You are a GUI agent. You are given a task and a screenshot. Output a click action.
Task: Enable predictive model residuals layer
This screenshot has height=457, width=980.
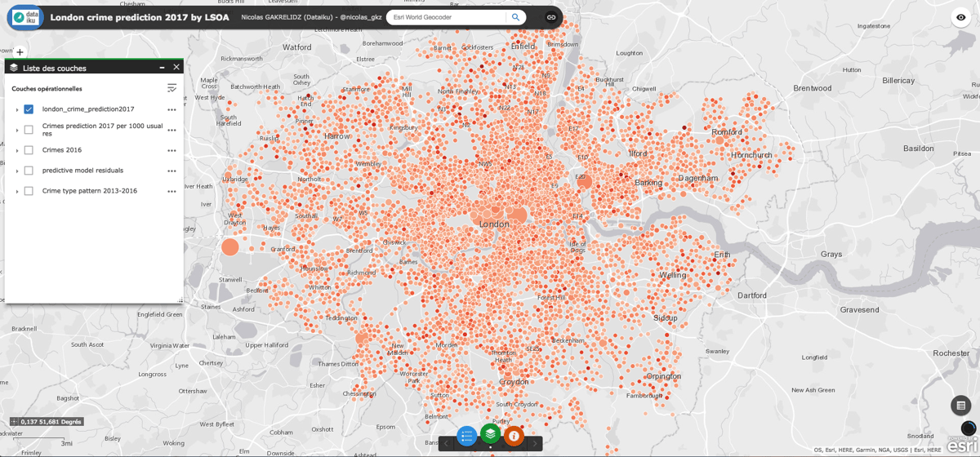[29, 171]
